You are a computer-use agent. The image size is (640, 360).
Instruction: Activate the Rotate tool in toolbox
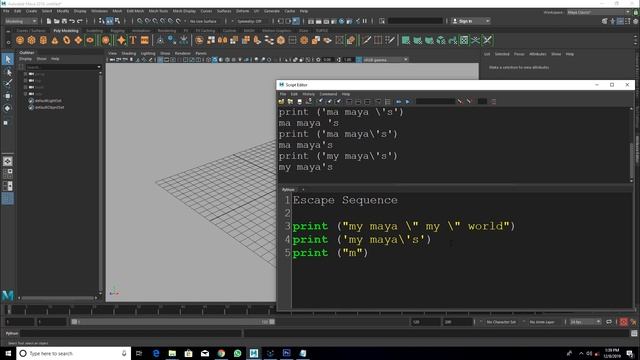[x=8, y=108]
